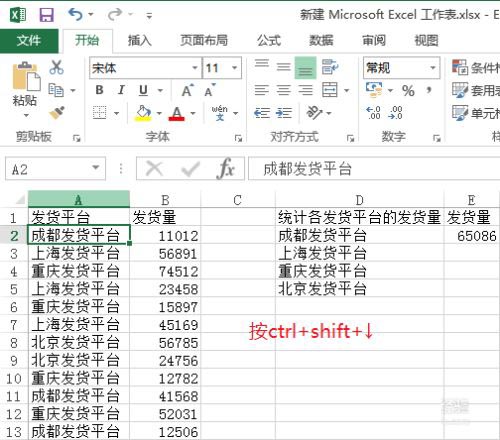Select column A header
This screenshot has width=500, height=440.
pos(79,199)
